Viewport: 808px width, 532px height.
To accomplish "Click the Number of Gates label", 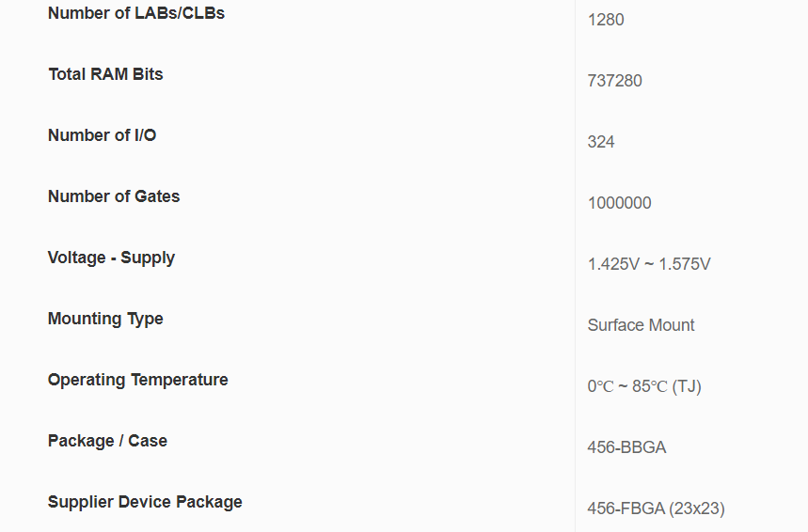I will (x=114, y=196).
